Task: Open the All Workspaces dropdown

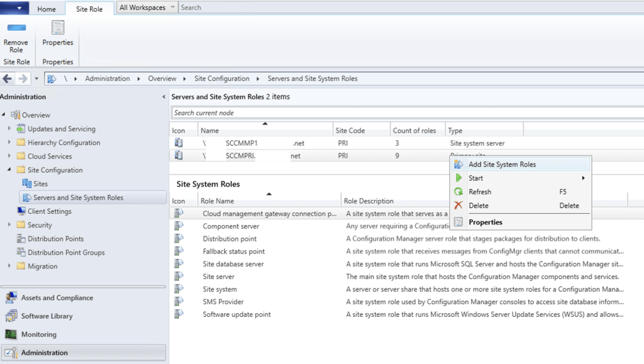Action: (146, 8)
